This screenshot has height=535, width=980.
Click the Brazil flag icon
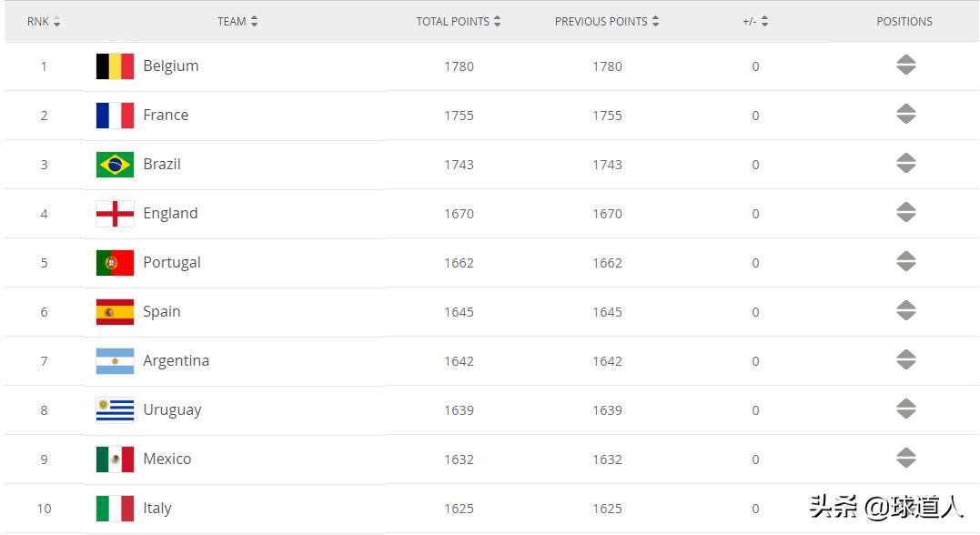click(x=115, y=165)
